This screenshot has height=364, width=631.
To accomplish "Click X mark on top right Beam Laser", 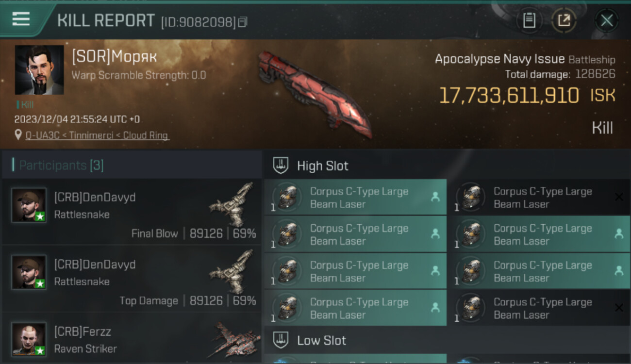I will 619,197.
